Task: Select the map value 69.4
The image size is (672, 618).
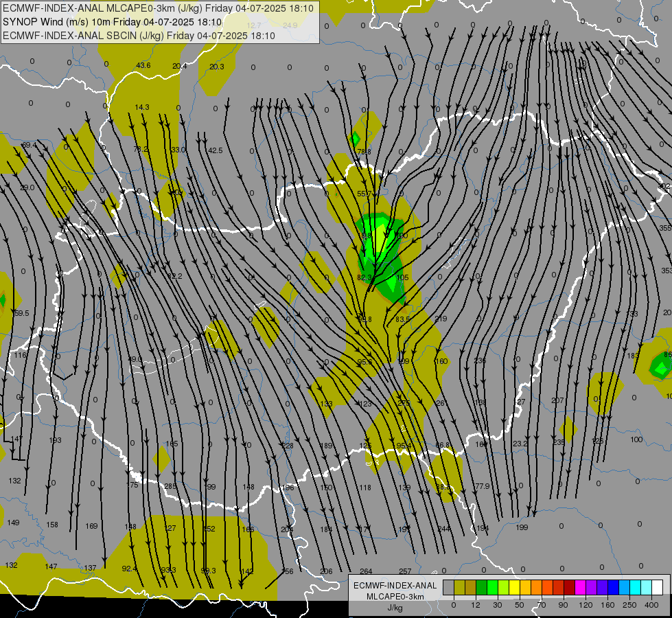Action: click(29, 145)
